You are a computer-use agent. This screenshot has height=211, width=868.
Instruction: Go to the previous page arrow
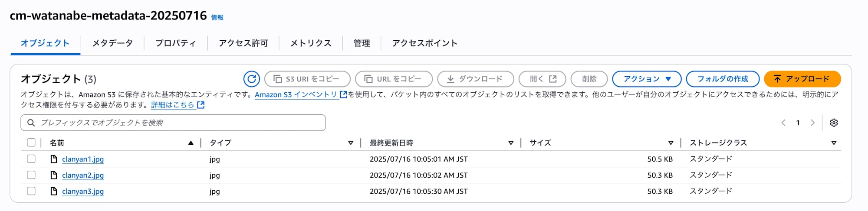tap(783, 123)
